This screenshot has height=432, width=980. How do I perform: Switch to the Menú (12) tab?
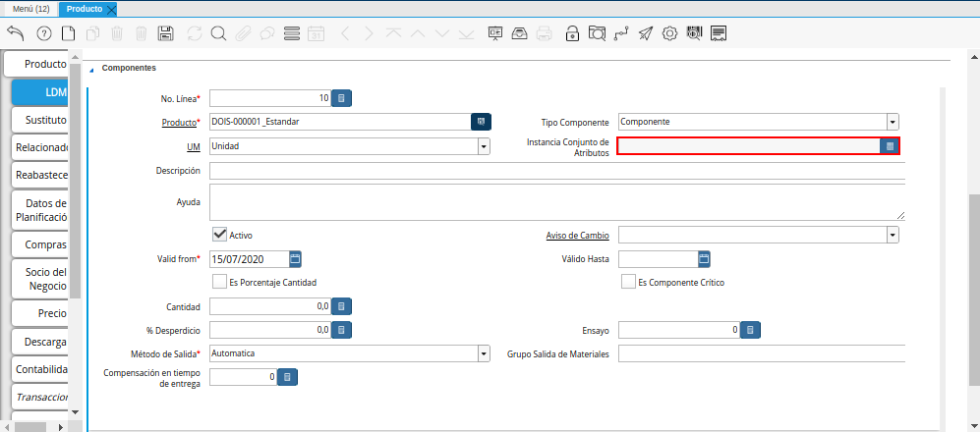30,8
